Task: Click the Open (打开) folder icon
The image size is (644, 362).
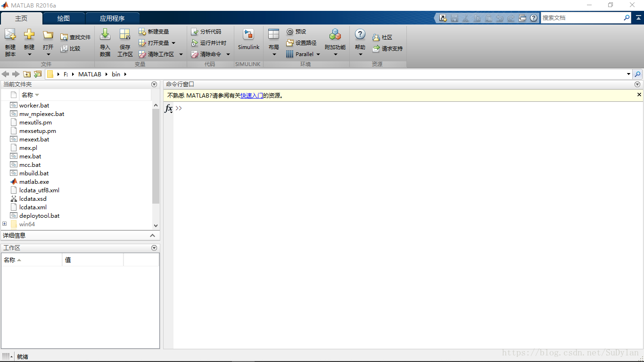Action: pos(48,34)
